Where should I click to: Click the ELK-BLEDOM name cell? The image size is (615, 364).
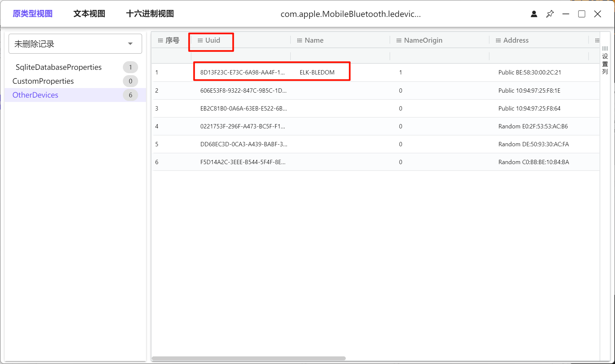[x=317, y=72]
